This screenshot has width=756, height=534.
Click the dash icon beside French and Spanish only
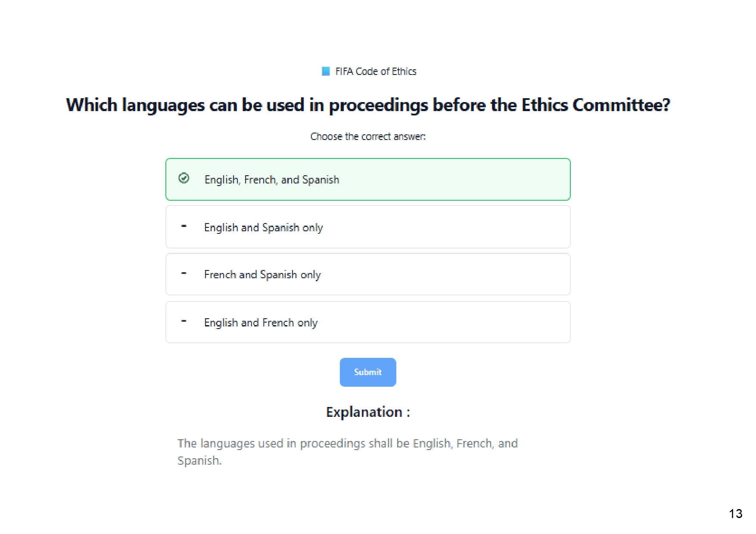pyautogui.click(x=184, y=273)
